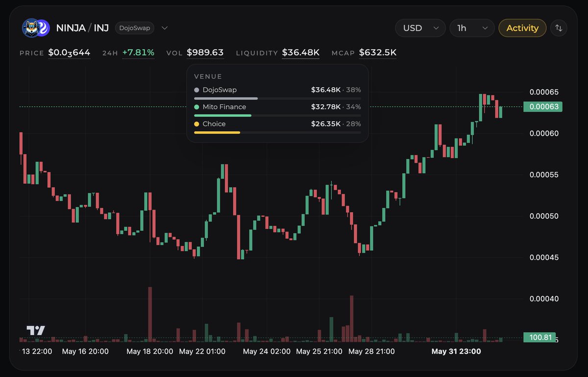Click the DojoSwap grey liquidity bar

point(226,98)
